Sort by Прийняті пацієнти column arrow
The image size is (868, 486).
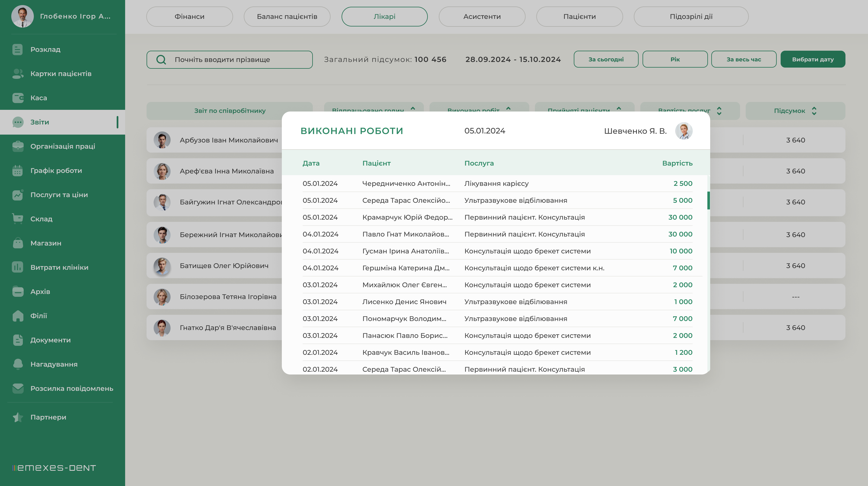619,108
